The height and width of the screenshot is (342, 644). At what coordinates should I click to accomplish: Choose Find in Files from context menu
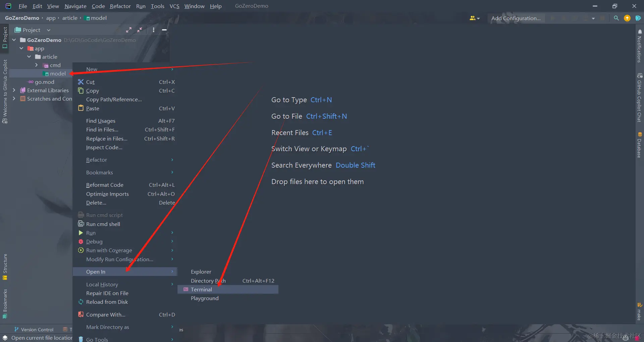click(x=125, y=129)
